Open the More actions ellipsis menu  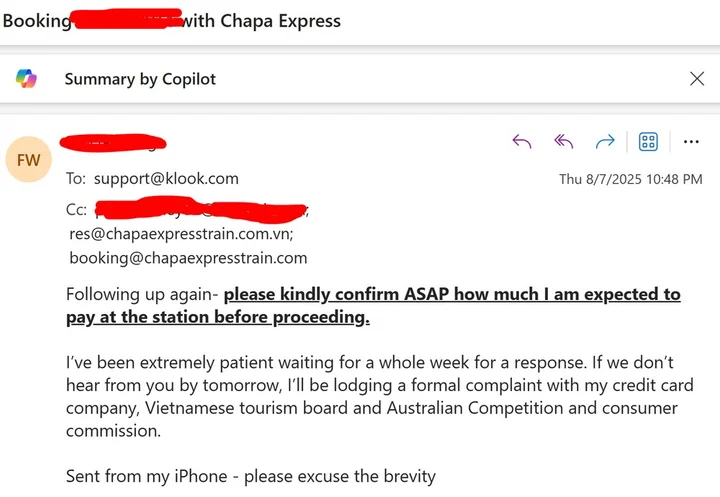point(691,142)
